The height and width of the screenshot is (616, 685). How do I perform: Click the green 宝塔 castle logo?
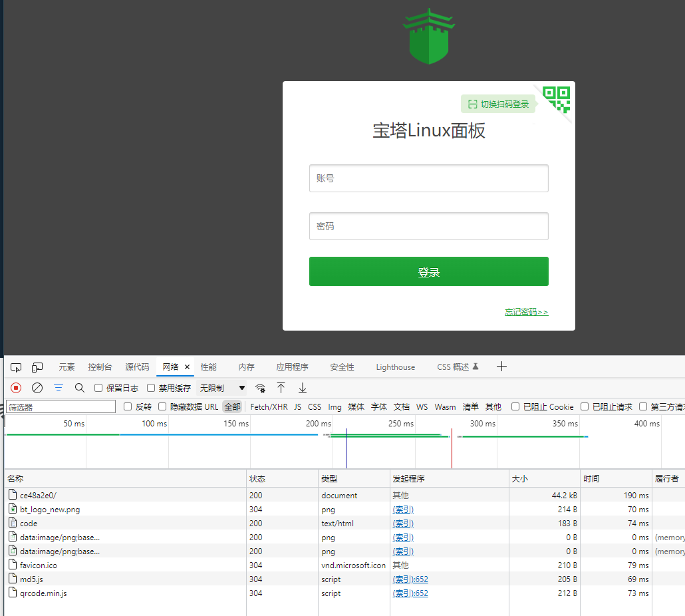click(429, 37)
